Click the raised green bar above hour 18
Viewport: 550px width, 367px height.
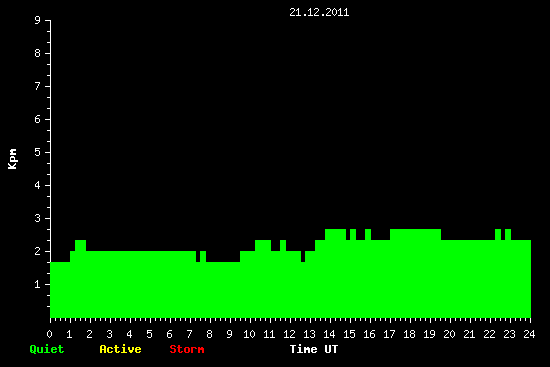[415, 234]
